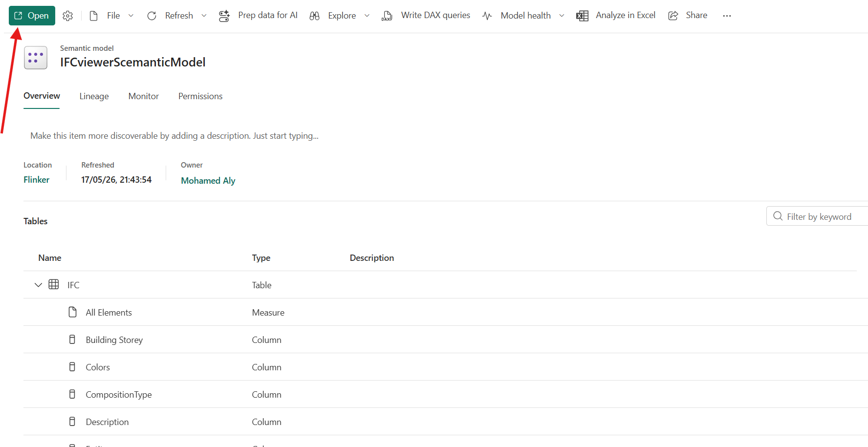Switch to the Overview tab
This screenshot has height=447, width=868.
pyautogui.click(x=42, y=96)
